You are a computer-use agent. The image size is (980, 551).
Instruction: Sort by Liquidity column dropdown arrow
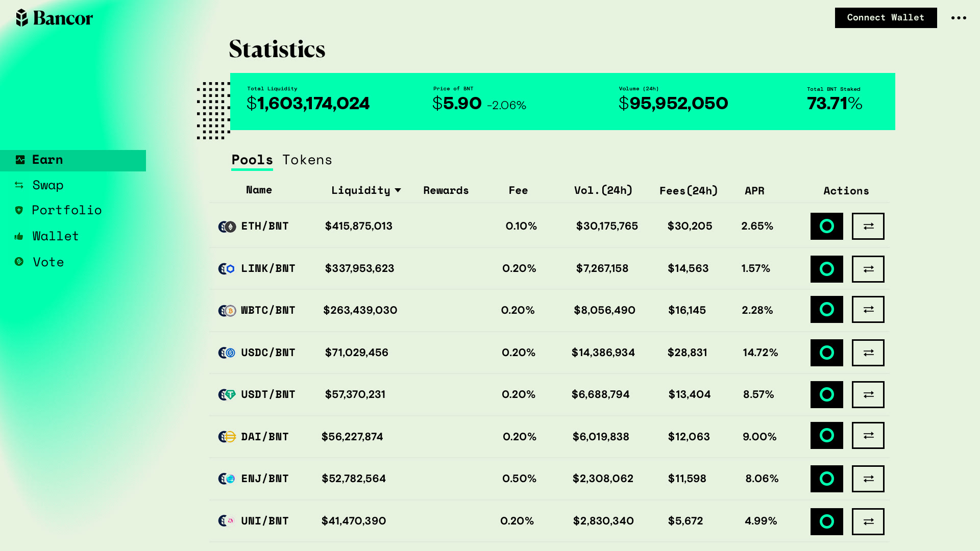(398, 190)
